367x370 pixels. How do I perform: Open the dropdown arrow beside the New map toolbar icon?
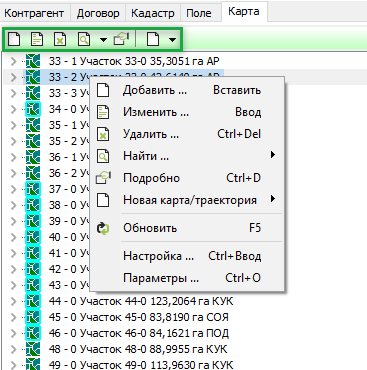[172, 40]
